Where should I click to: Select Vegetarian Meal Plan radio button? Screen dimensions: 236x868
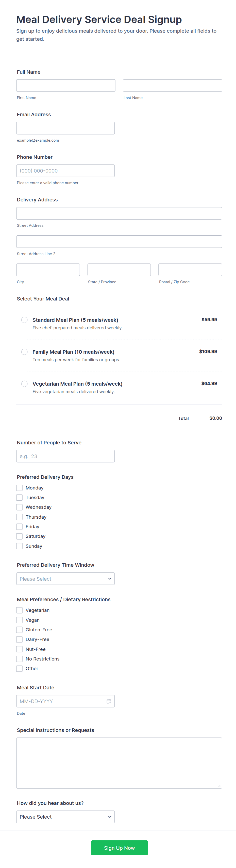tap(24, 384)
